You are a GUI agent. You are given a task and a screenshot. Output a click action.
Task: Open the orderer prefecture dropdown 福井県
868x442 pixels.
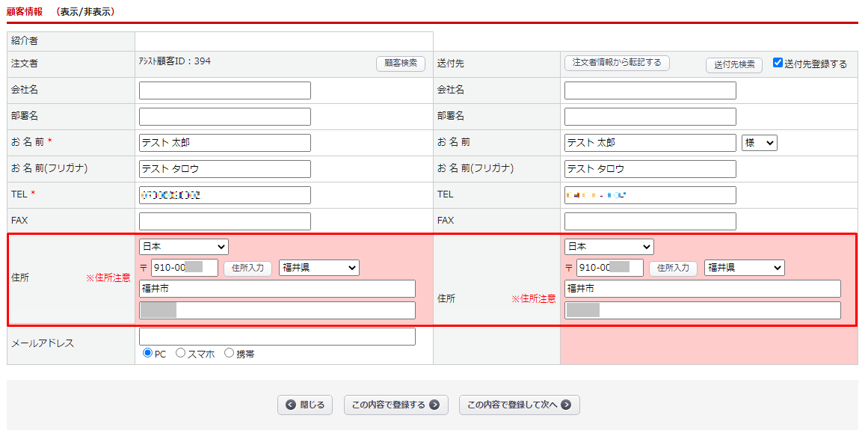click(x=318, y=268)
